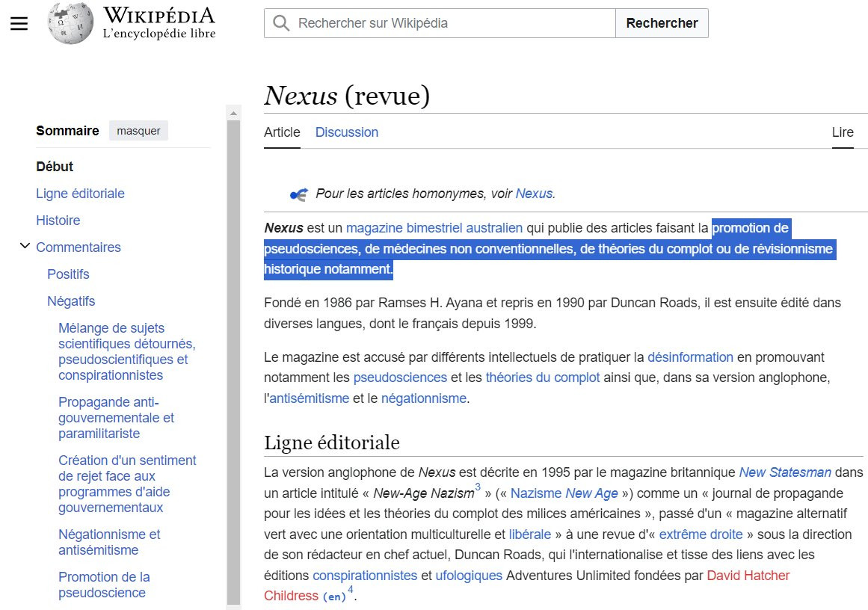Open Création d'un sentiment de rejet entry
The height and width of the screenshot is (610, 868).
(127, 484)
